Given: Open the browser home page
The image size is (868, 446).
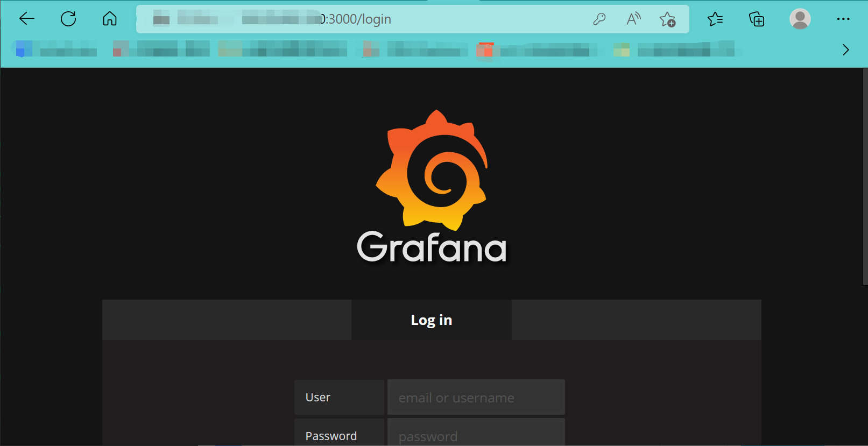Looking at the screenshot, I should coord(110,19).
